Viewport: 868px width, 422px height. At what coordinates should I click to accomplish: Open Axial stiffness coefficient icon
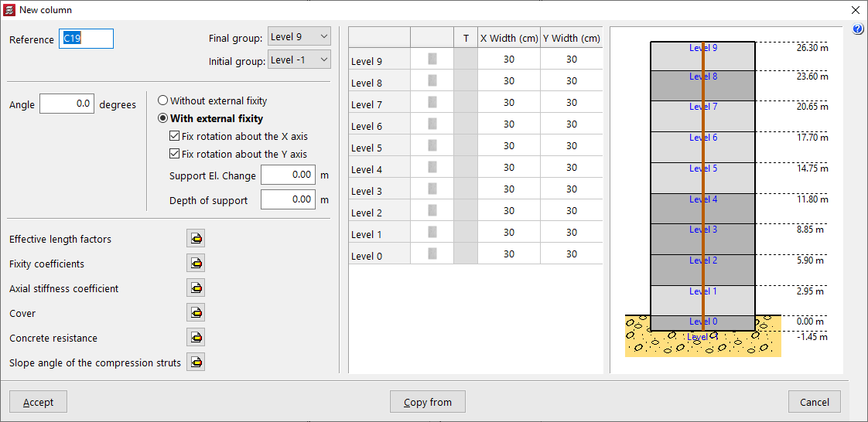(196, 288)
